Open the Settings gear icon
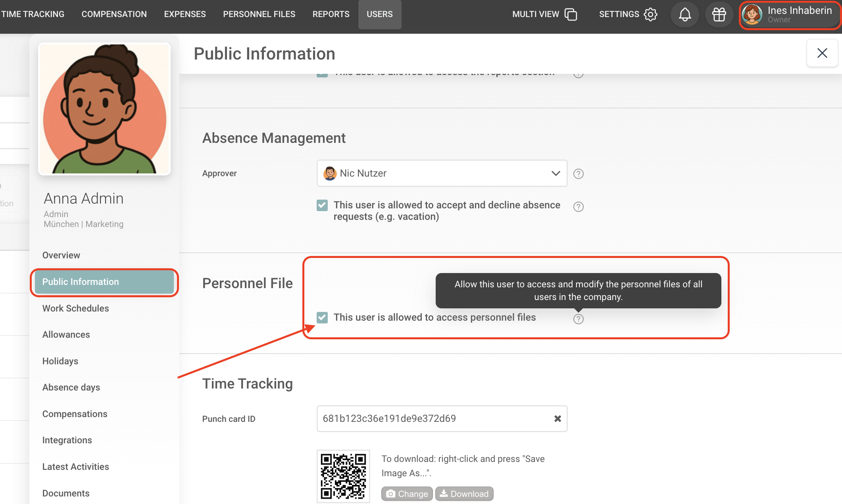This screenshot has width=842, height=504. pyautogui.click(x=650, y=14)
